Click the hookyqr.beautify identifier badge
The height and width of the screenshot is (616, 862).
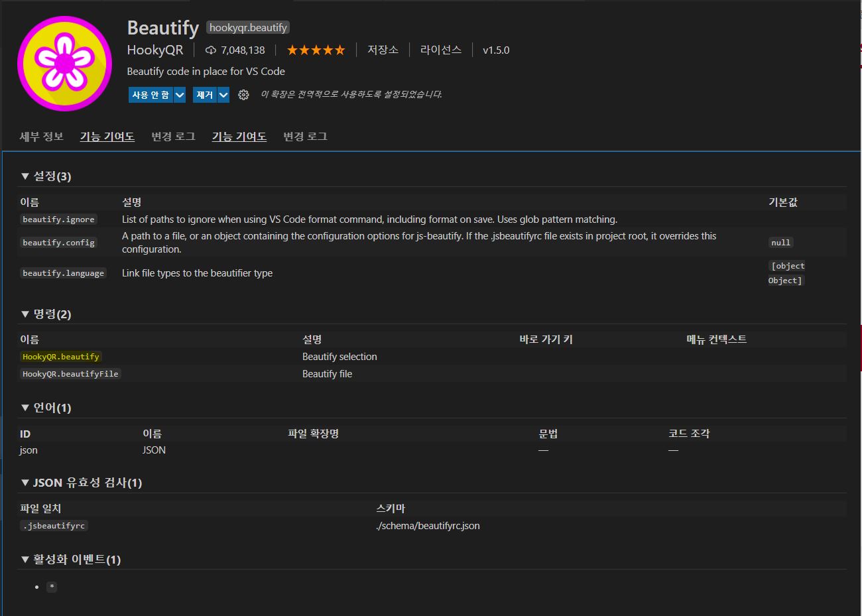(248, 27)
